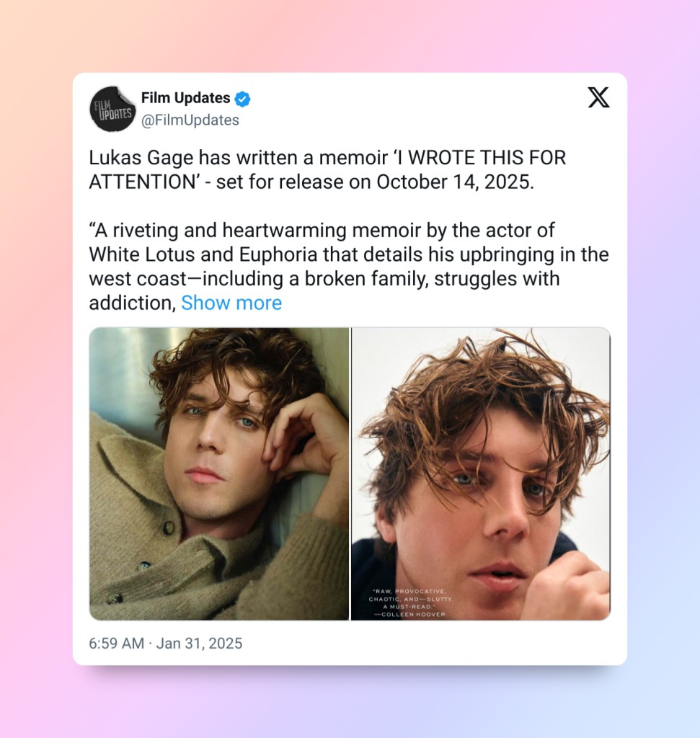Click the 6:59 AM timestamp
Screen dimensions: 700x738
tap(116, 643)
